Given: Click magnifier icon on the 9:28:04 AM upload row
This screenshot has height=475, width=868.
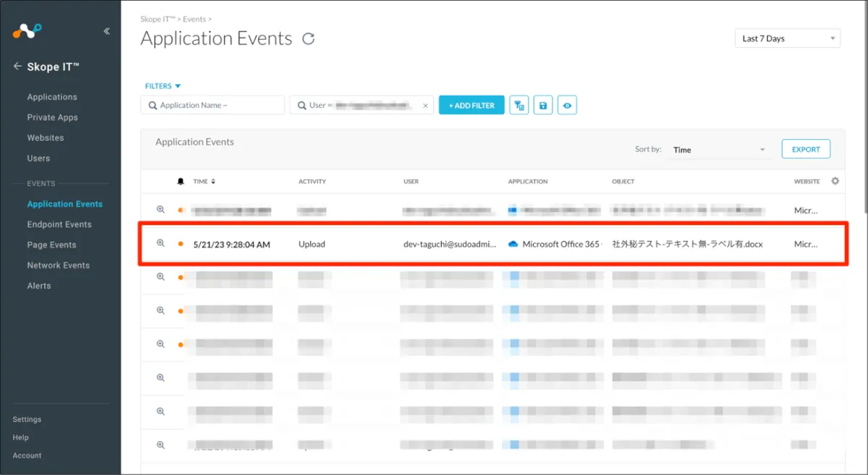Looking at the screenshot, I should click(x=161, y=243).
